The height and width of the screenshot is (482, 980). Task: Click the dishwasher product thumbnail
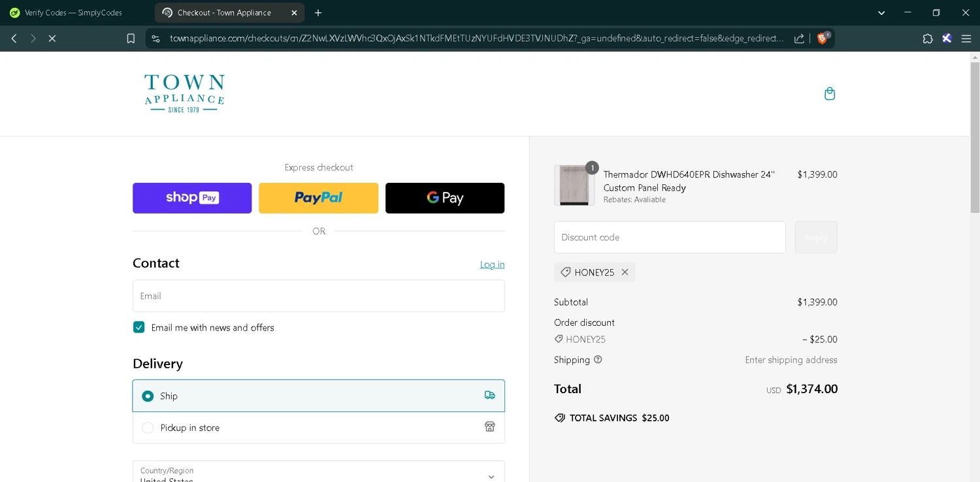[574, 185]
